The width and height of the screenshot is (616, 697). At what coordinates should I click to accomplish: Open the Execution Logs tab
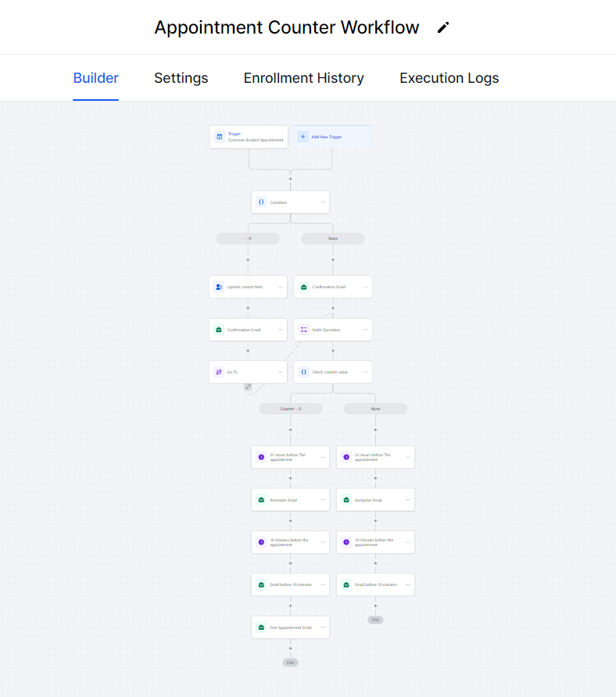pos(449,77)
